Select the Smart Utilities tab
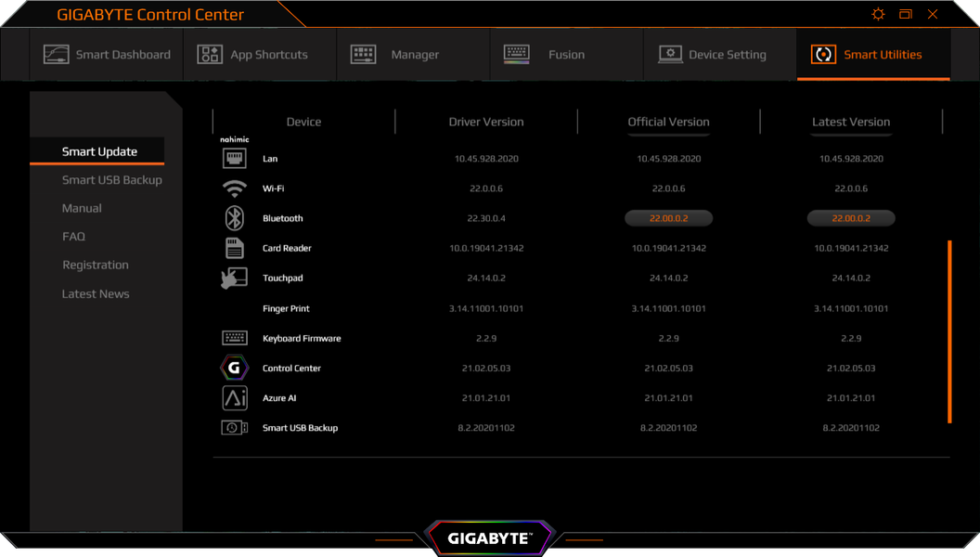Screen dimensions: 980x557 (873, 55)
